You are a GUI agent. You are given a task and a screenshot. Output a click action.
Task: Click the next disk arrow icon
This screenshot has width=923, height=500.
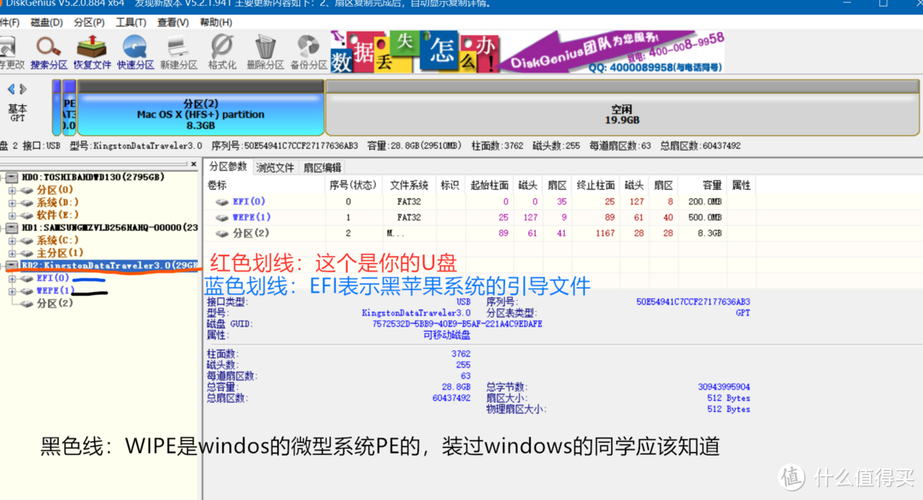23,89
